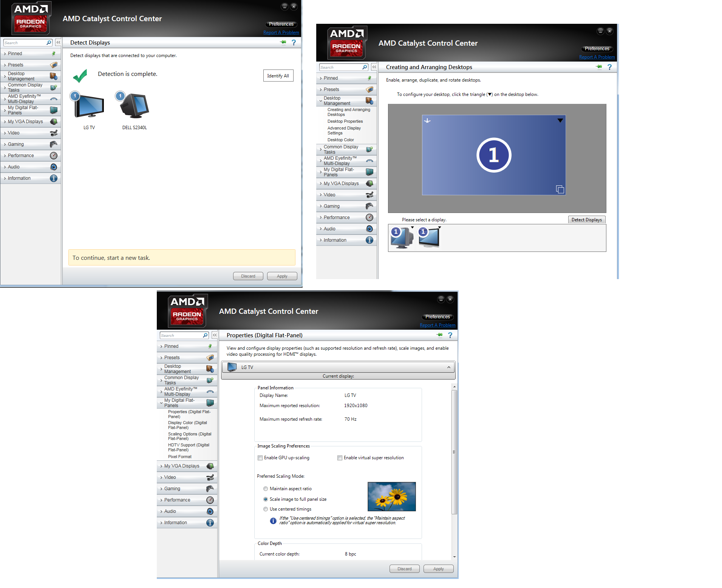
Task: Click the Information icon in the Detect Displays window
Action: click(x=54, y=178)
